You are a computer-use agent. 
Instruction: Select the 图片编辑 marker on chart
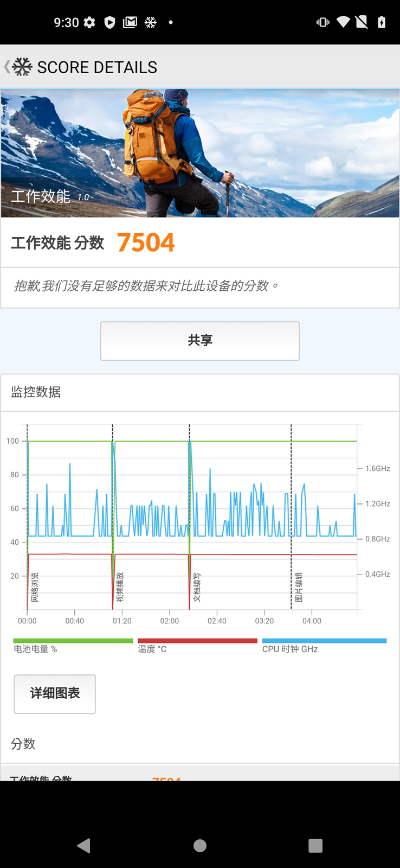(x=299, y=587)
